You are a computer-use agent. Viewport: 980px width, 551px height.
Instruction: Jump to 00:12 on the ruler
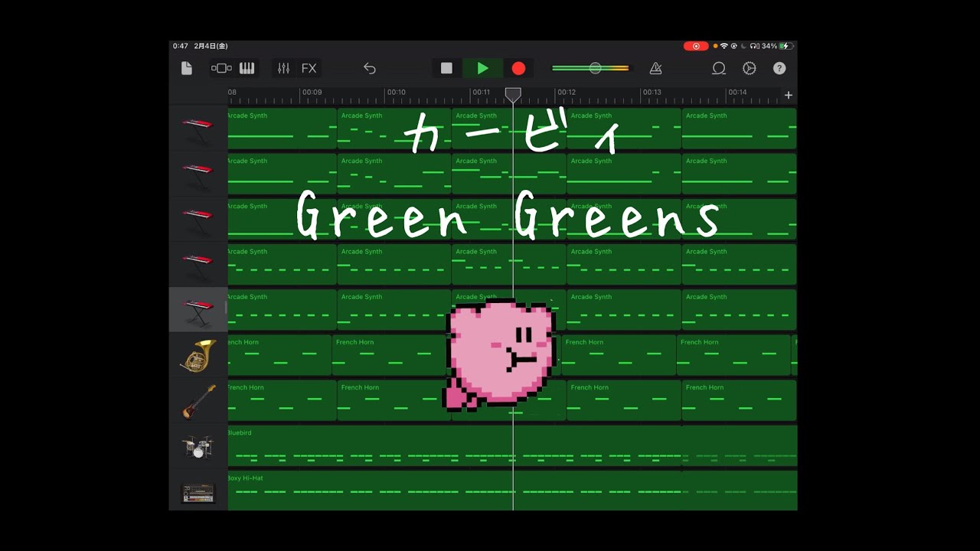tap(566, 93)
